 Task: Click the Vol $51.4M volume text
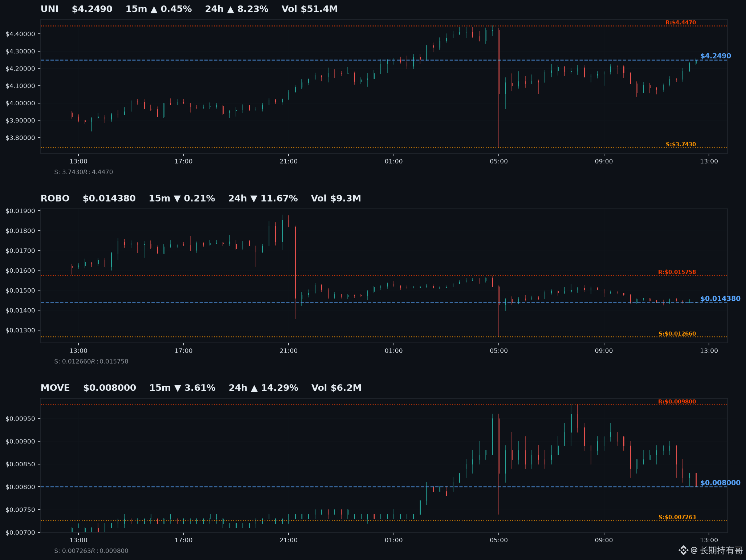tap(310, 9)
